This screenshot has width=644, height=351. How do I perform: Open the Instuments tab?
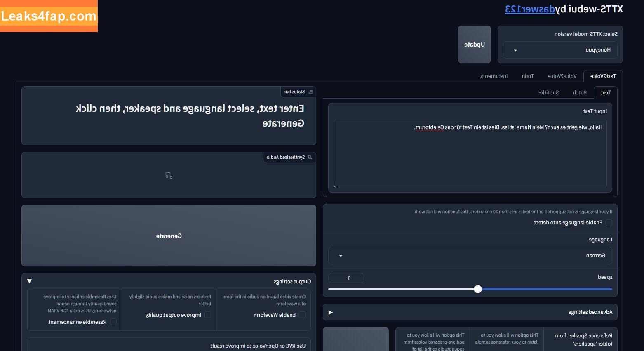(x=494, y=76)
